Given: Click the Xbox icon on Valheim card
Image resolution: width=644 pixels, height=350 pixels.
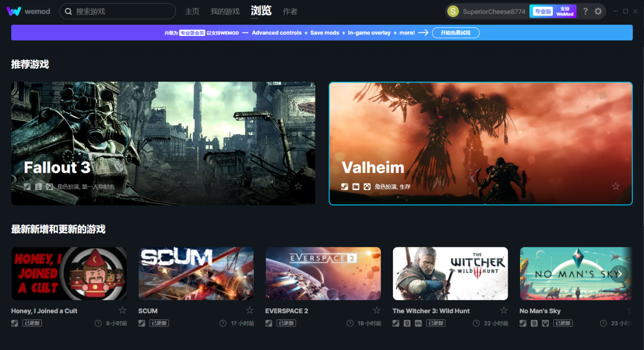Looking at the screenshot, I should (x=367, y=187).
